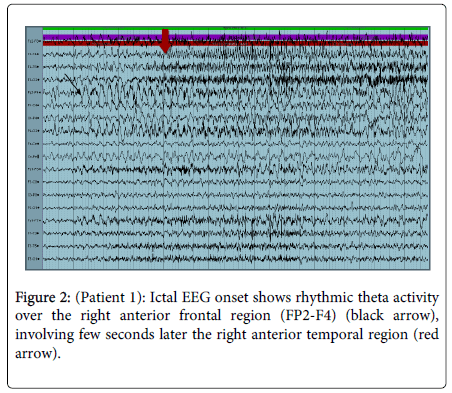Select the purple annotation band
The height and width of the screenshot is (393, 452).
[x=235, y=37]
